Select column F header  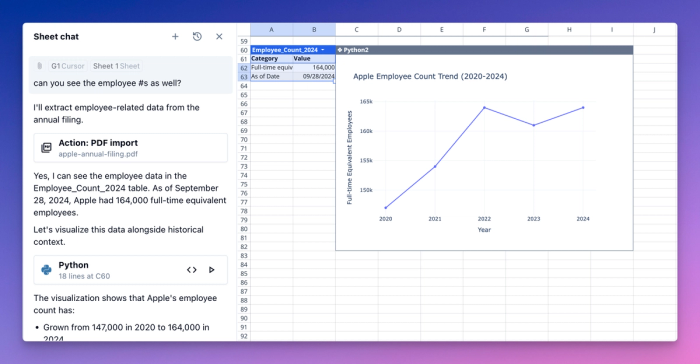[x=484, y=29]
